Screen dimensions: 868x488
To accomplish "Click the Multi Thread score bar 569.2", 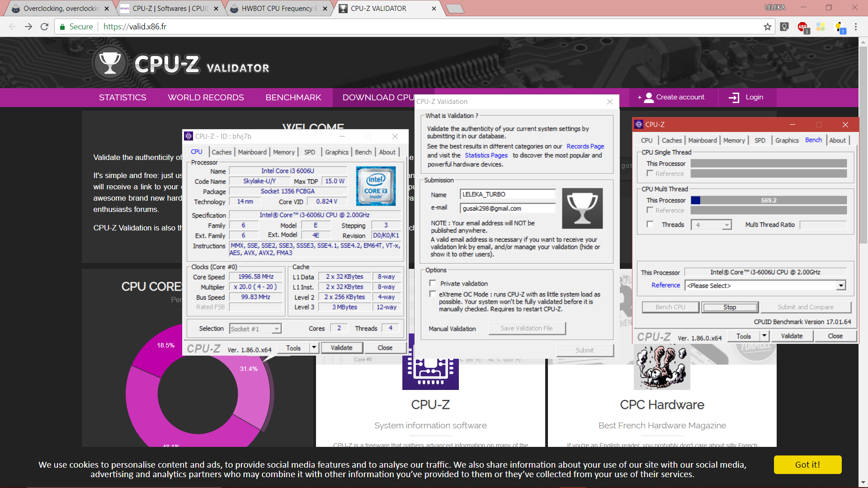I will (x=769, y=200).
